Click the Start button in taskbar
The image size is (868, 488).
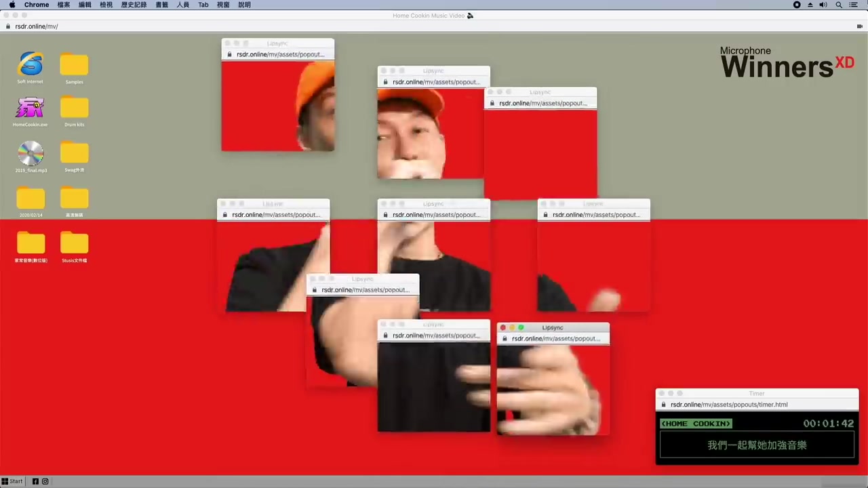12,481
